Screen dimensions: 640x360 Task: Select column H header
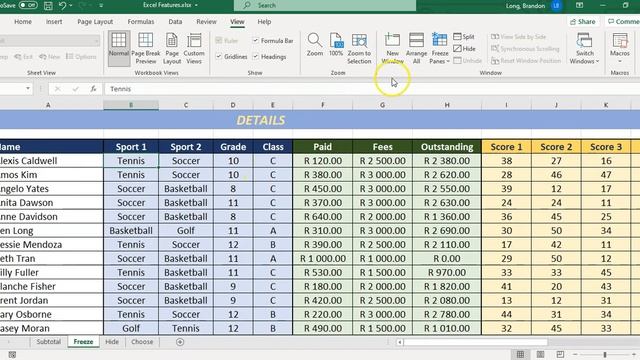(x=447, y=105)
